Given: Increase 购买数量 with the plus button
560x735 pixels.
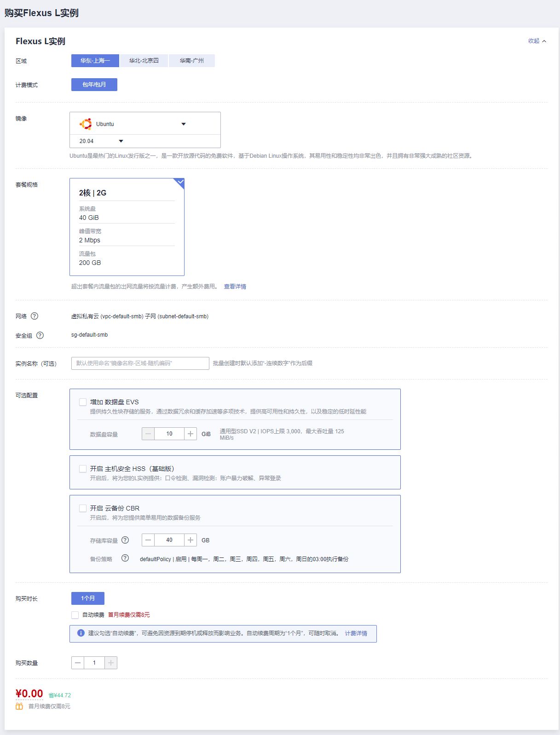Looking at the screenshot, I should tap(111, 663).
